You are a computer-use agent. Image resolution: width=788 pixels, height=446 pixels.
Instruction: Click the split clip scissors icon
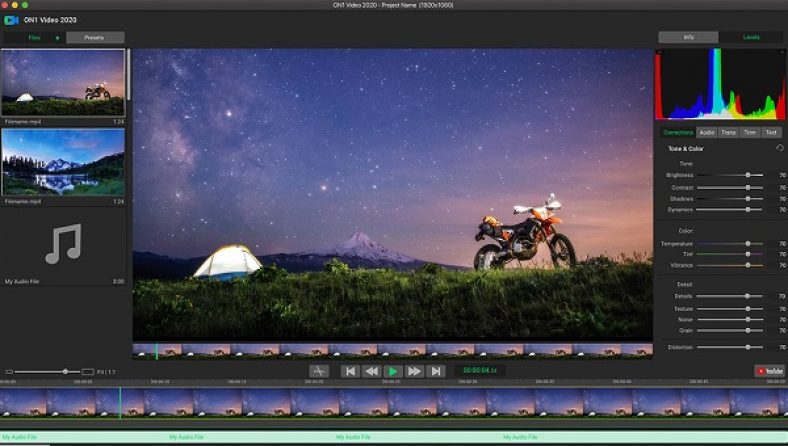point(318,371)
